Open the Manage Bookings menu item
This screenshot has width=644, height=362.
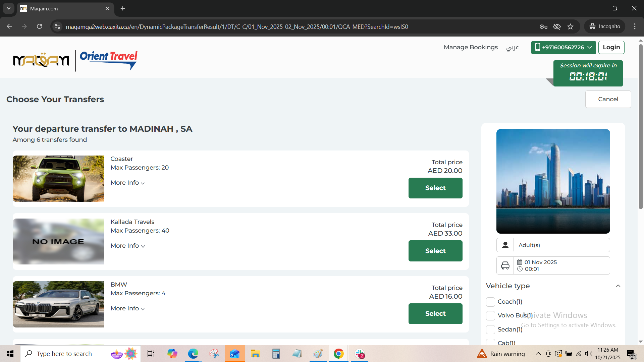coord(470,47)
